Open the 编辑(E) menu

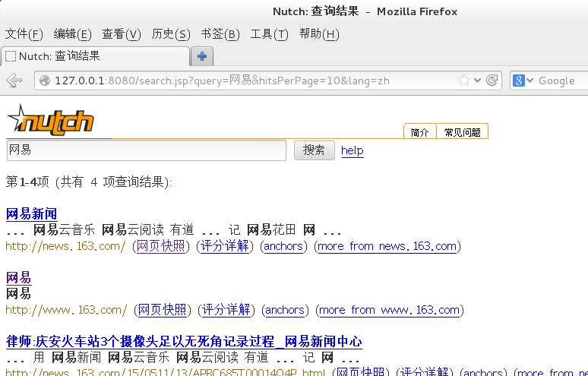click(x=72, y=34)
